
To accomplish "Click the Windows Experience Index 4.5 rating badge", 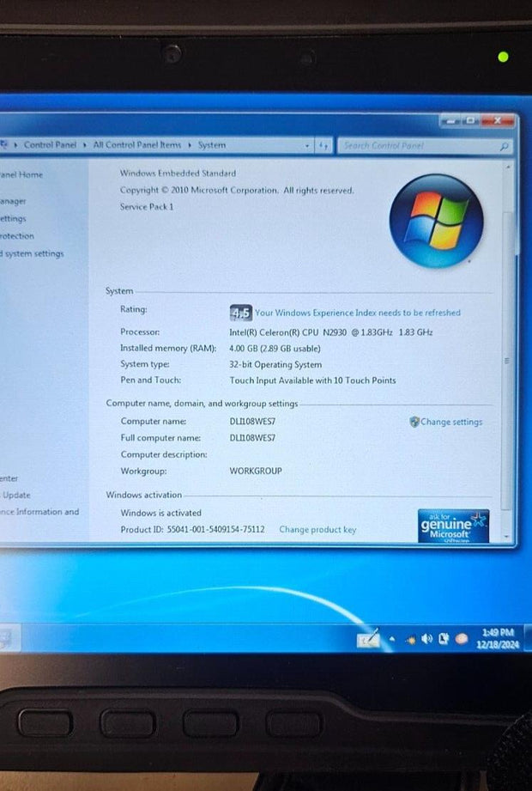I will point(240,313).
